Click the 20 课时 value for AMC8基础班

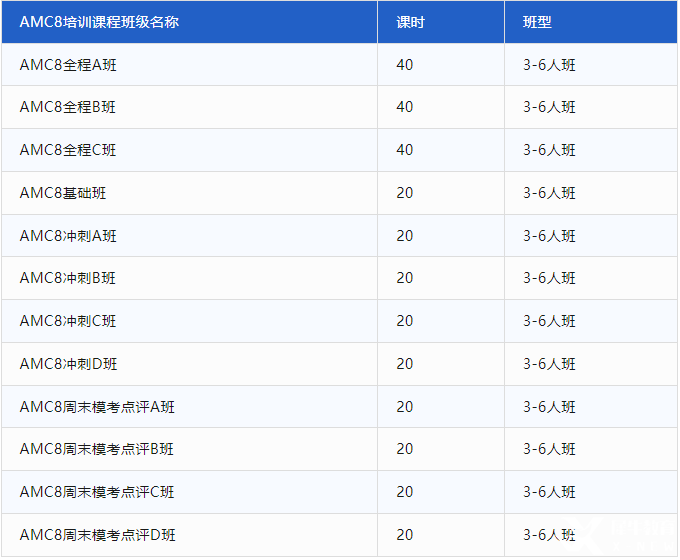[x=405, y=193]
